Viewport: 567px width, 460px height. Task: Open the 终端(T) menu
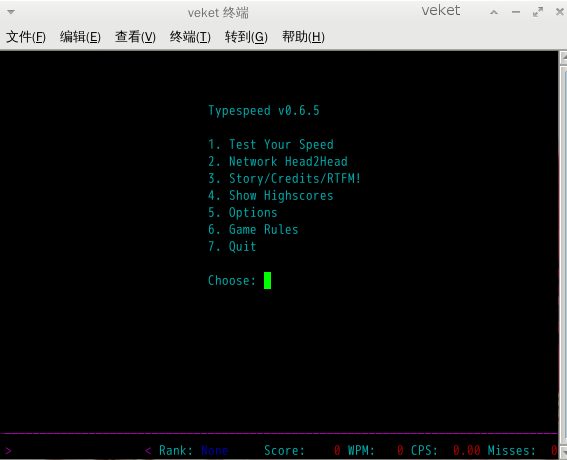pos(190,37)
